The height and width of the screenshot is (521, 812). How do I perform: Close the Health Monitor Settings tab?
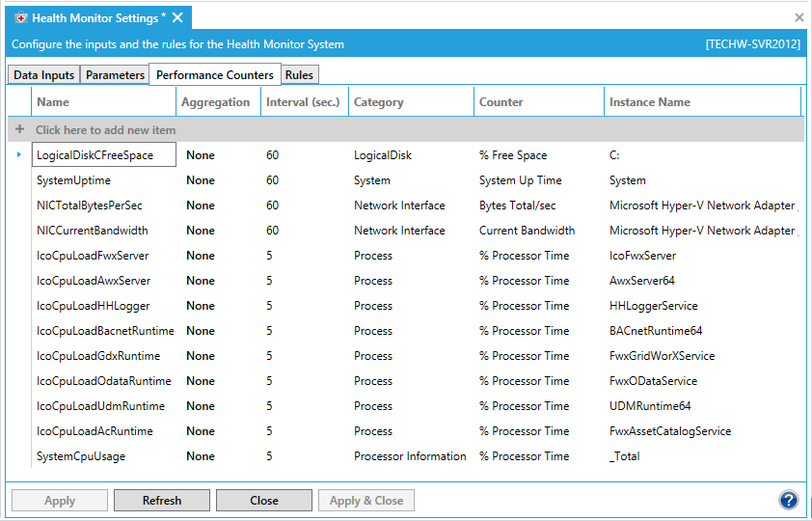178,18
